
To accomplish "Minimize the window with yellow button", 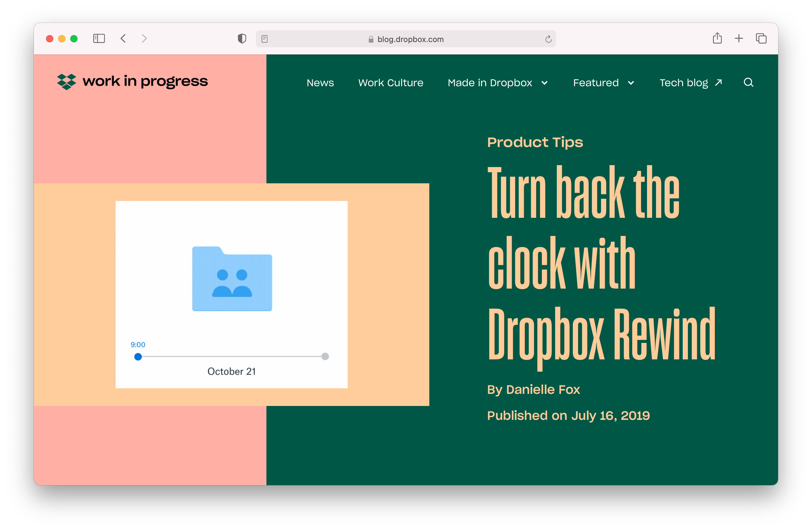I will point(62,38).
